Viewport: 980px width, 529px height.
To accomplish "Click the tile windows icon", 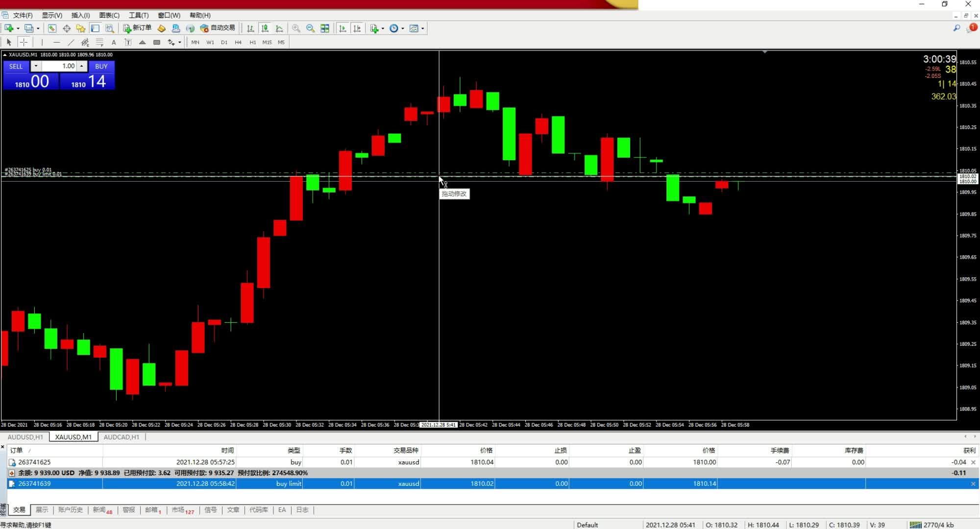I will (x=325, y=28).
